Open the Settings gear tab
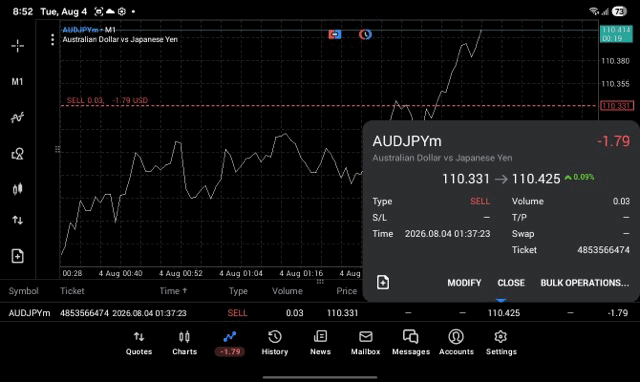This screenshot has height=382, width=640. [501, 343]
